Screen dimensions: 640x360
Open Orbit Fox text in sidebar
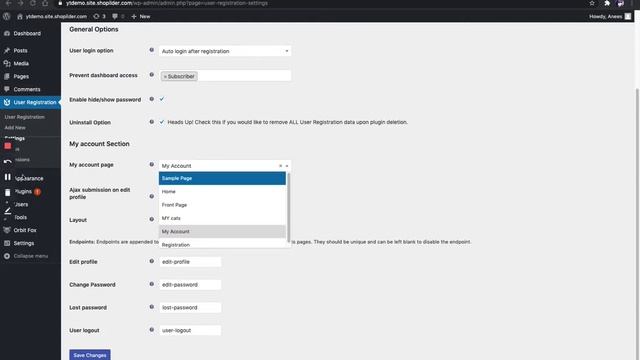pyautogui.click(x=25, y=230)
